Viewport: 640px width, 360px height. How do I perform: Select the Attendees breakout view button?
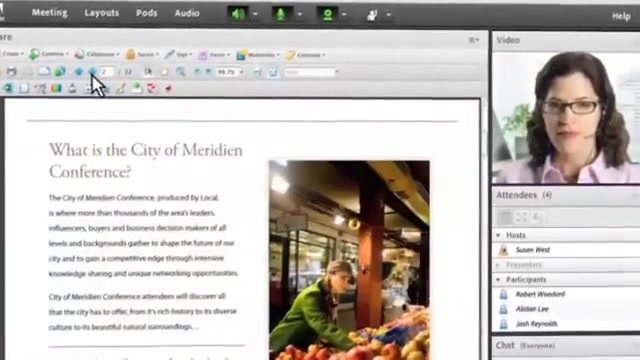[521, 217]
